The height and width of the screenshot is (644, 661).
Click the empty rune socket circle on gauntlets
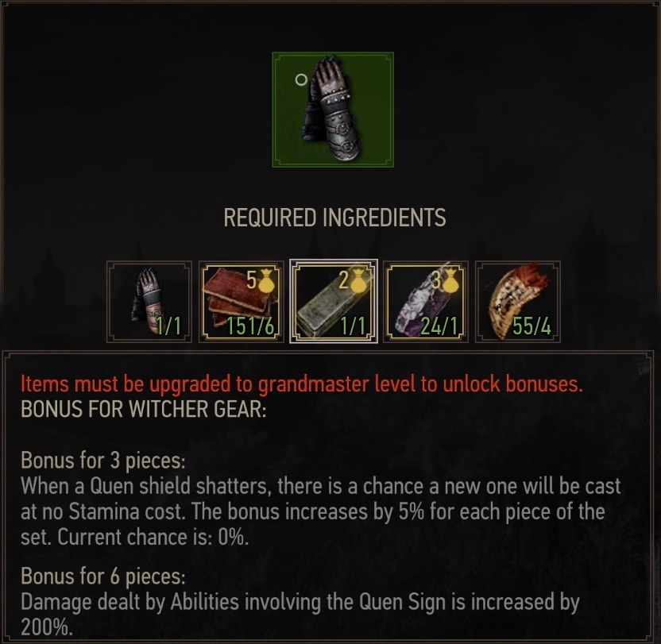tap(301, 79)
